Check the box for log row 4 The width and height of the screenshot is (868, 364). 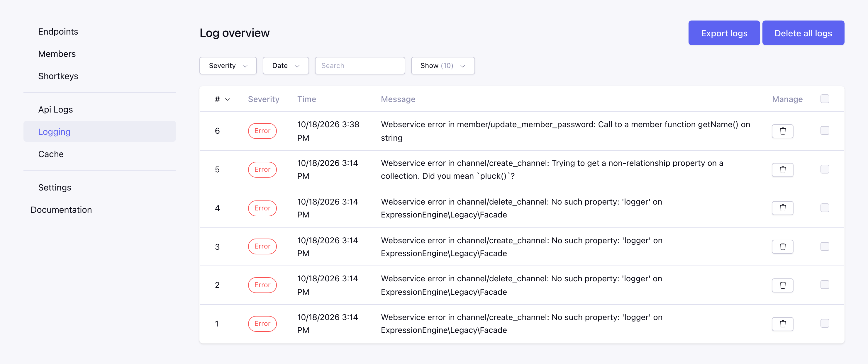tap(825, 208)
